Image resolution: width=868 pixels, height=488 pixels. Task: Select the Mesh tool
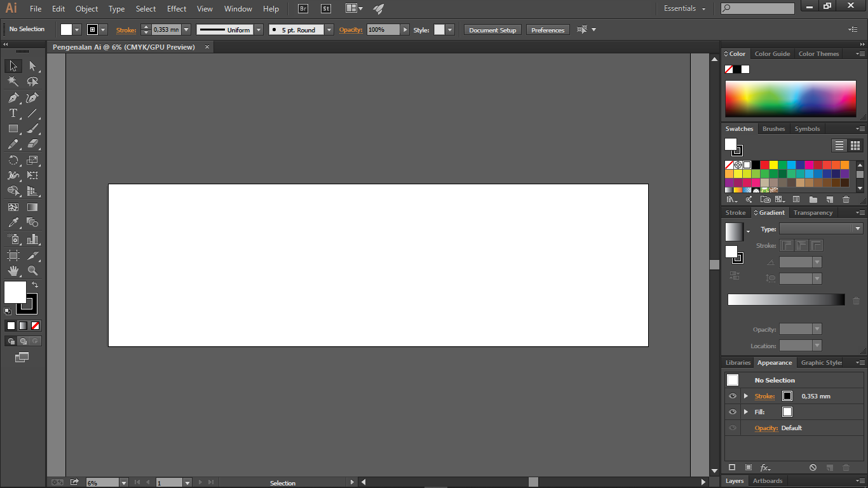click(13, 207)
